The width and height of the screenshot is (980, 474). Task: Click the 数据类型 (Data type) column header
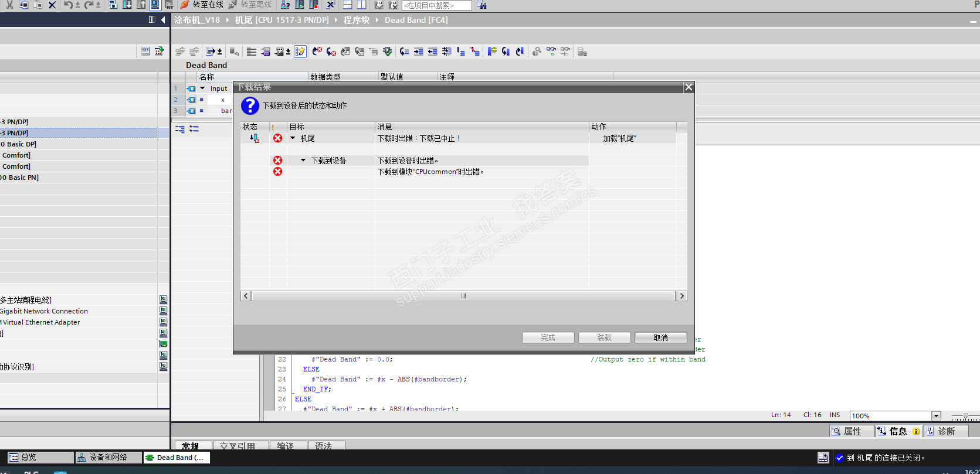click(x=344, y=77)
